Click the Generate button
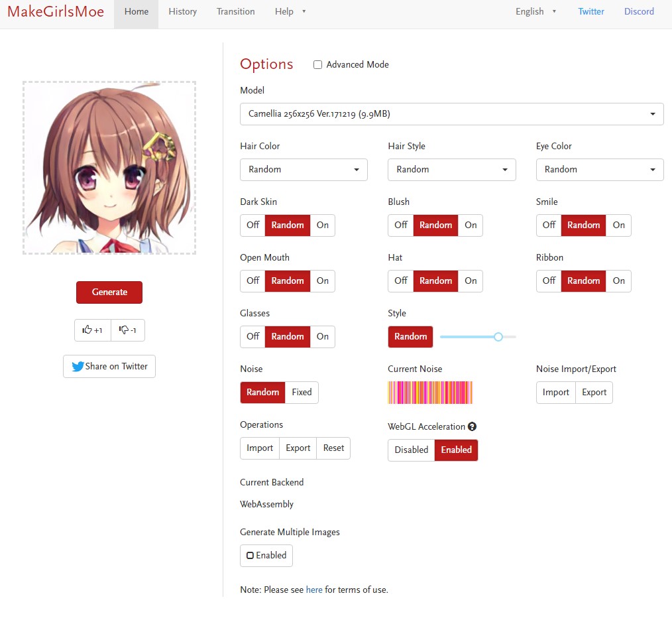Screen dimensions: 672x632 (x=109, y=292)
